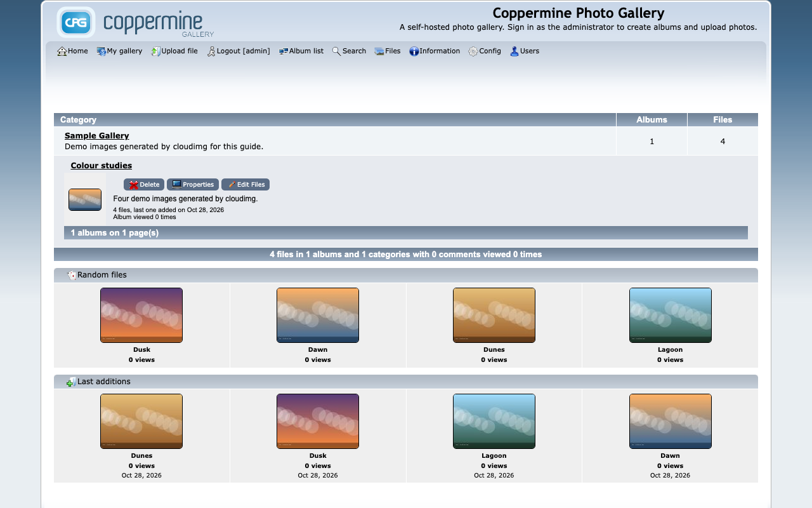This screenshot has height=508, width=812.
Task: Open Dawn thumbnail in Random files
Action: click(x=318, y=315)
